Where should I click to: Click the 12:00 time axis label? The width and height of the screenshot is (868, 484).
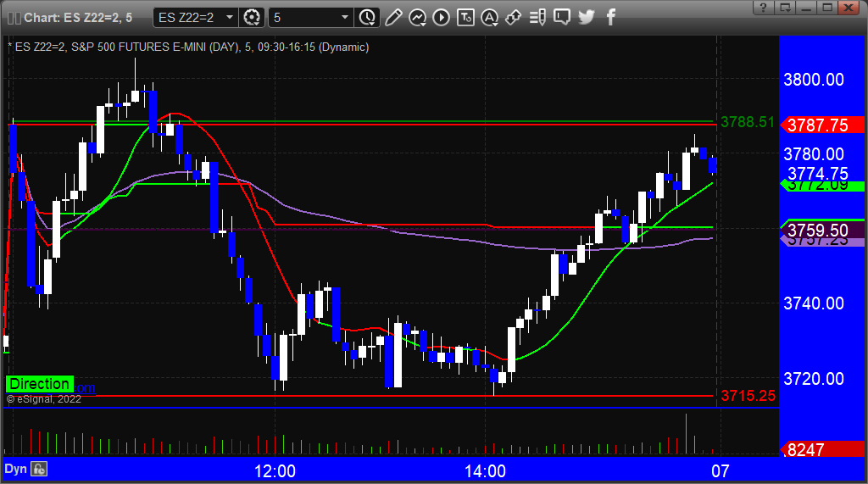275,471
